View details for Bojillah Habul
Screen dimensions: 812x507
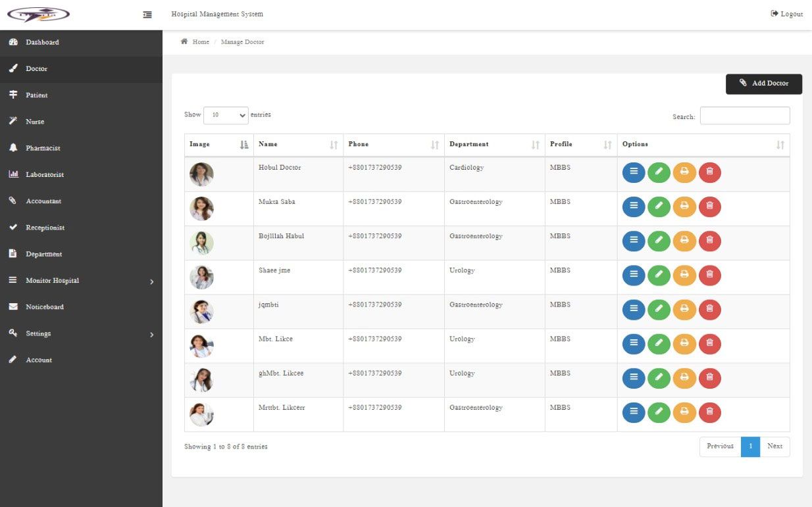pos(634,241)
